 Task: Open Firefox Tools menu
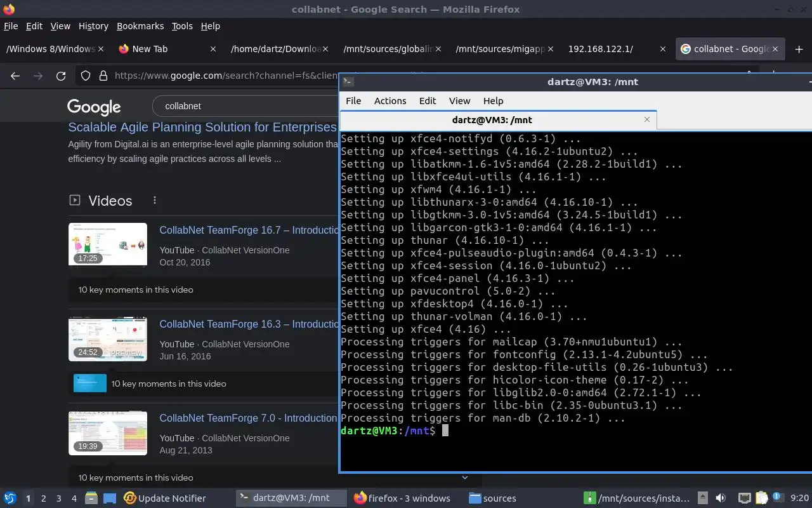tap(182, 26)
